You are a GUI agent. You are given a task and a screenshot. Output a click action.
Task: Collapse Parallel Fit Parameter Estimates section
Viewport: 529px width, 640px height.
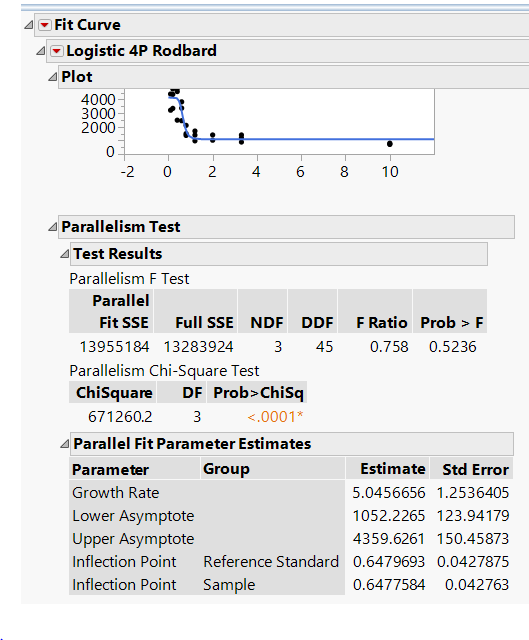[64, 444]
